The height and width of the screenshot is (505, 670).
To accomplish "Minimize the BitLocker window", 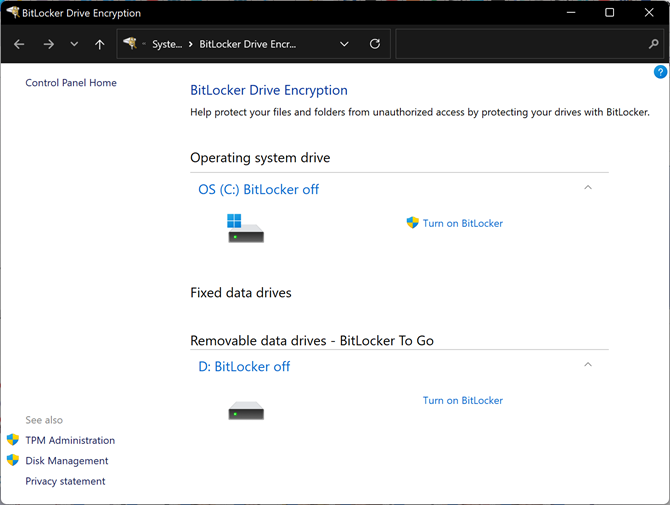I will click(x=571, y=13).
